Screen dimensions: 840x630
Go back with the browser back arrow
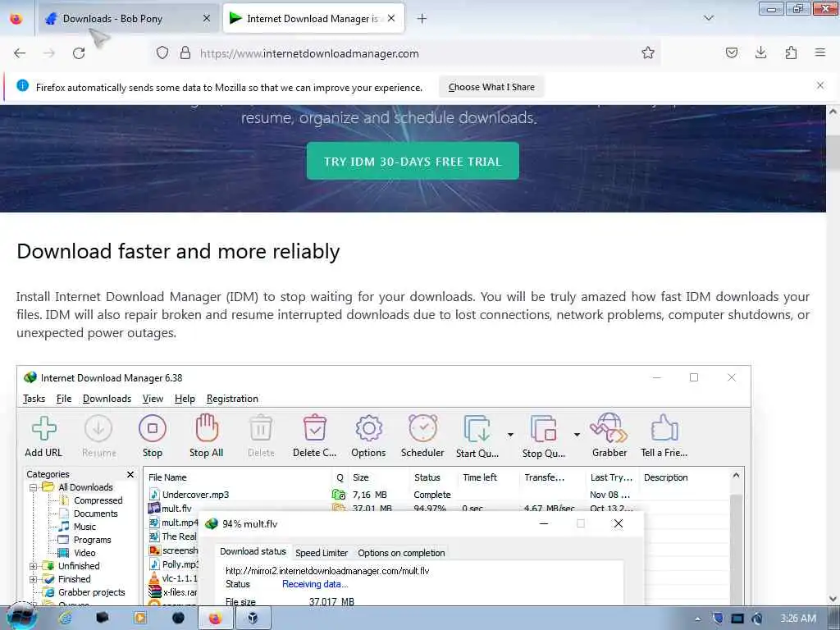tap(20, 53)
